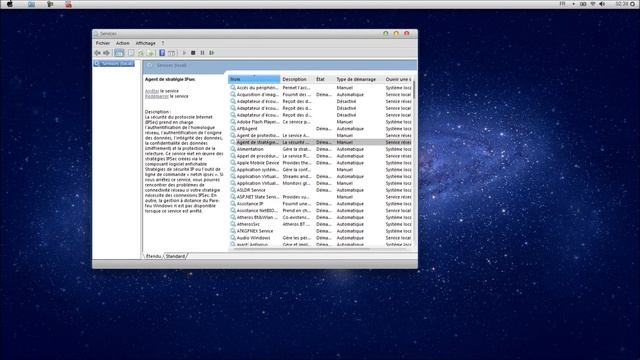This screenshot has height=360, width=640.
Task: Select Services (local) in the left tree
Action: (114, 64)
